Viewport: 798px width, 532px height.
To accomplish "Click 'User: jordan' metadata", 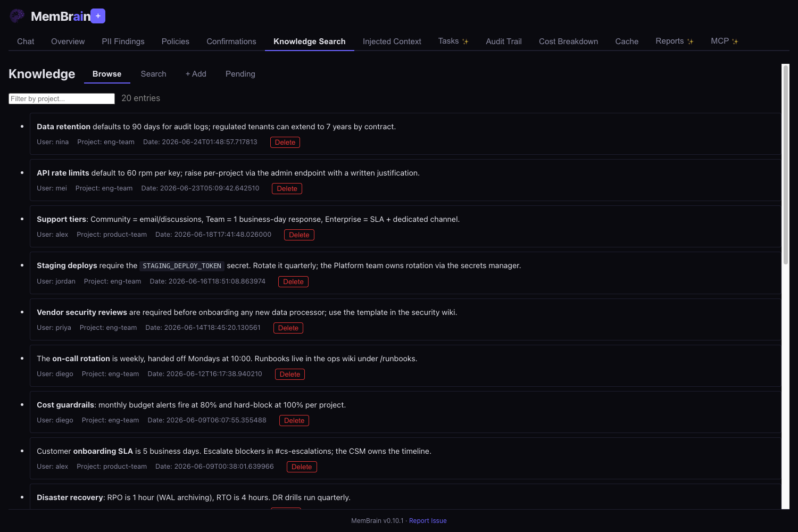I will click(56, 281).
